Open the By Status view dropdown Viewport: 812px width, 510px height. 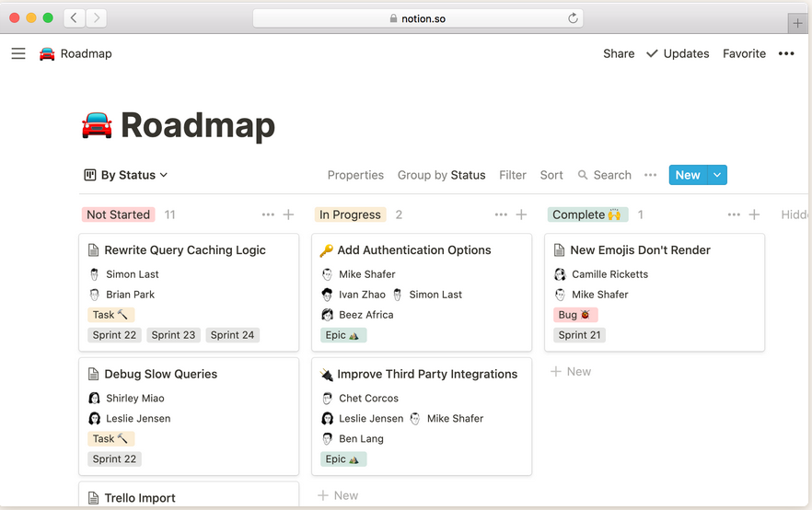pyautogui.click(x=126, y=175)
